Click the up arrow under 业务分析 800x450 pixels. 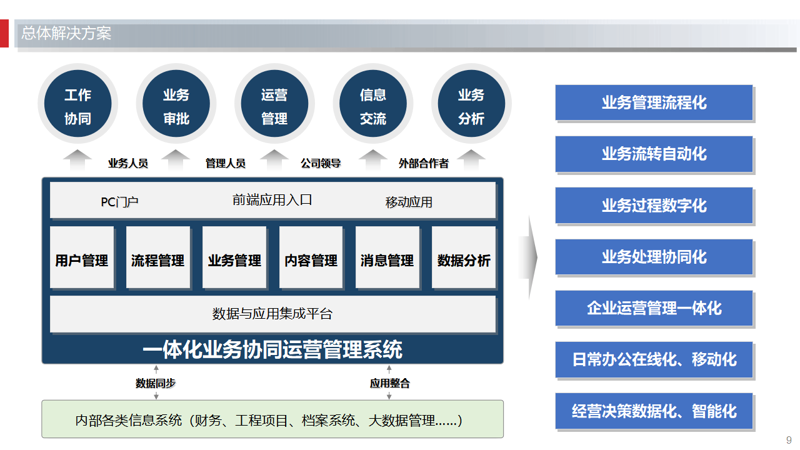(471, 160)
